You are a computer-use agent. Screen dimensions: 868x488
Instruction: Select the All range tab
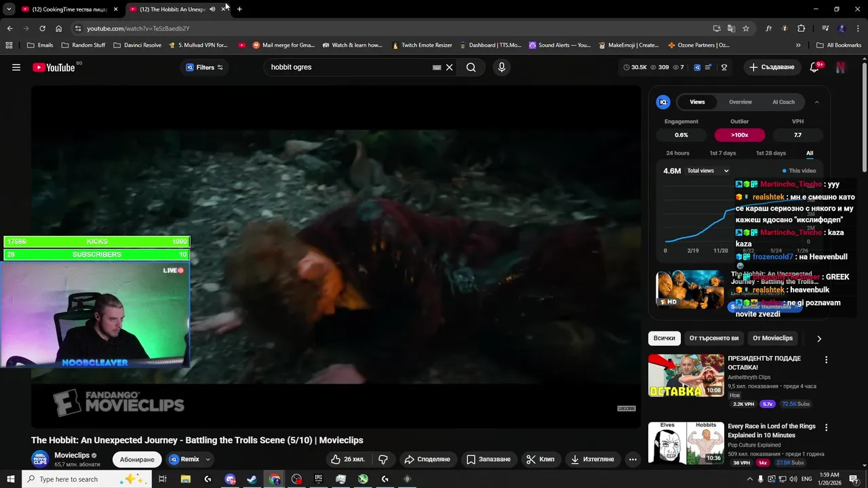tap(810, 153)
